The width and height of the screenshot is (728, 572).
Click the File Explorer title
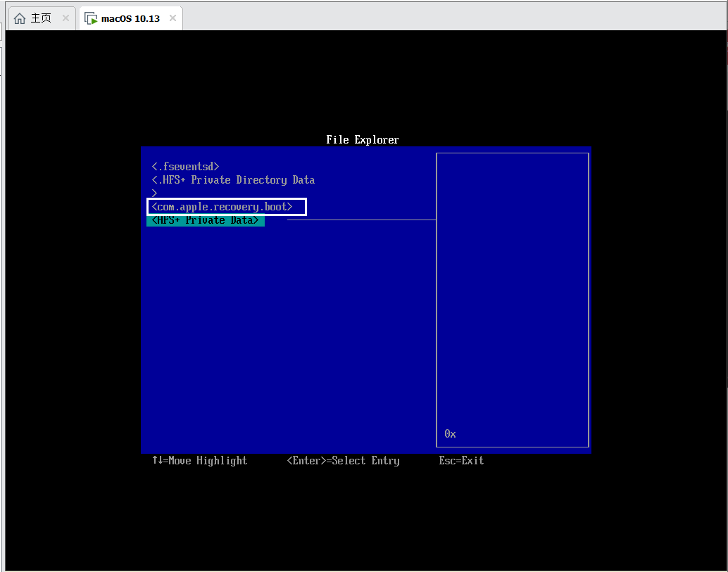coord(362,139)
